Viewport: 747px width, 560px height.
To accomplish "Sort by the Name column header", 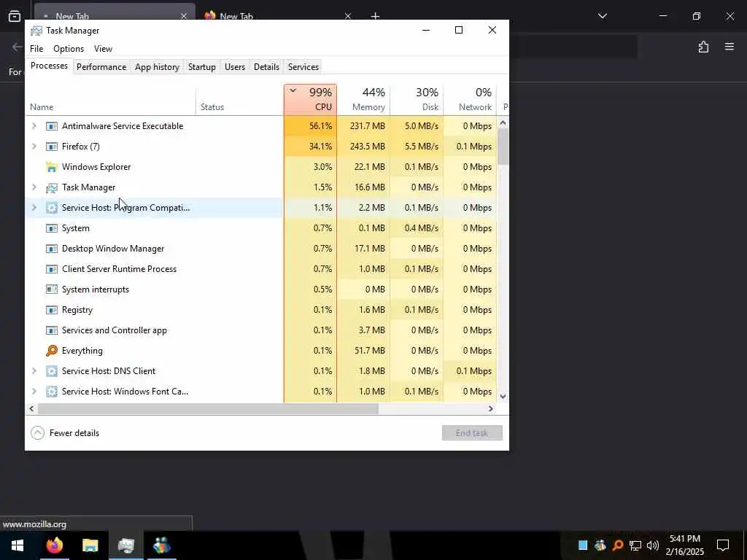I will pos(111,100).
